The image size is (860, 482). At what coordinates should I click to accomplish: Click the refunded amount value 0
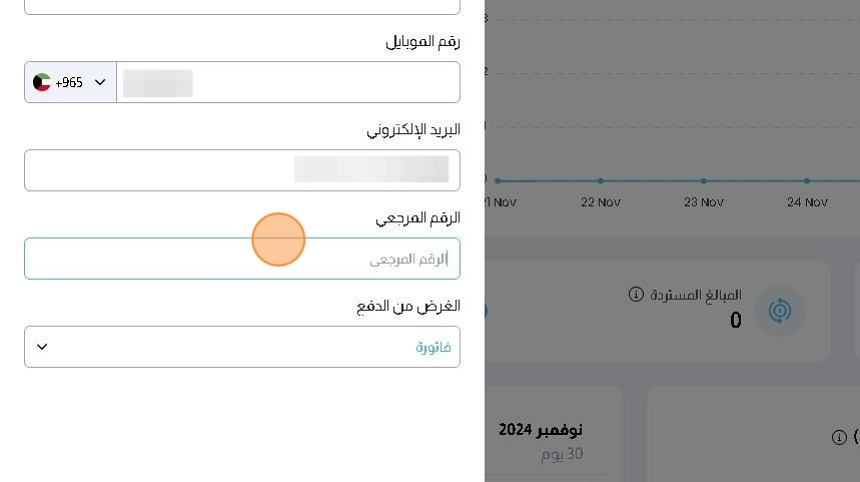pyautogui.click(x=735, y=320)
